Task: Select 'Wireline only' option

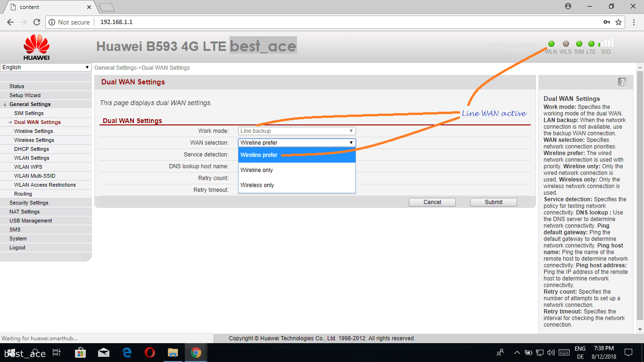Action: point(256,170)
